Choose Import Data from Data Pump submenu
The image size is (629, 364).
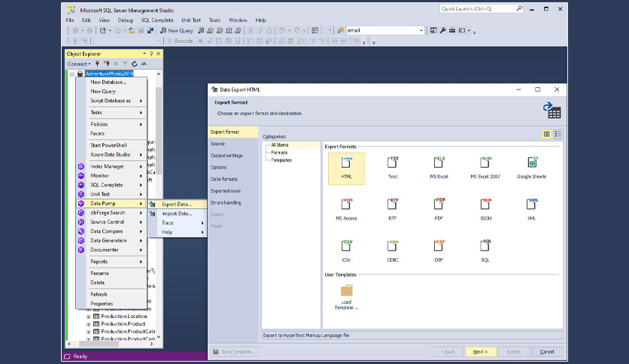(177, 214)
